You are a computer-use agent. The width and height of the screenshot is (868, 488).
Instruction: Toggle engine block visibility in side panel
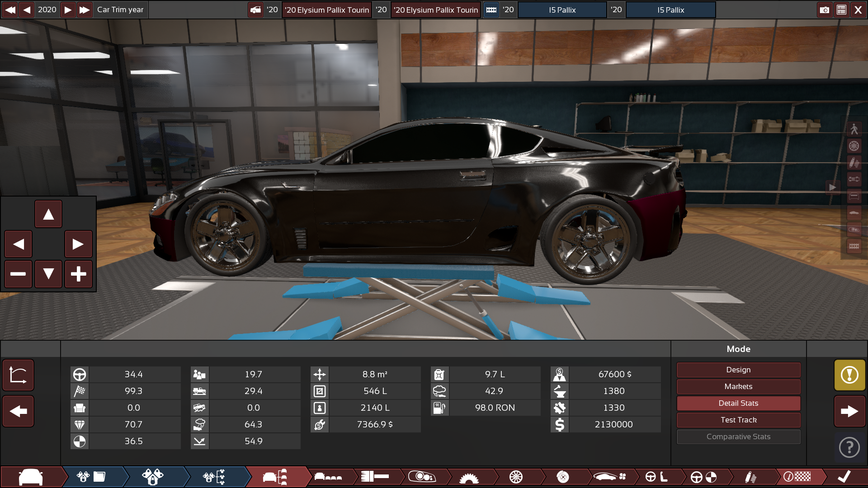854,246
